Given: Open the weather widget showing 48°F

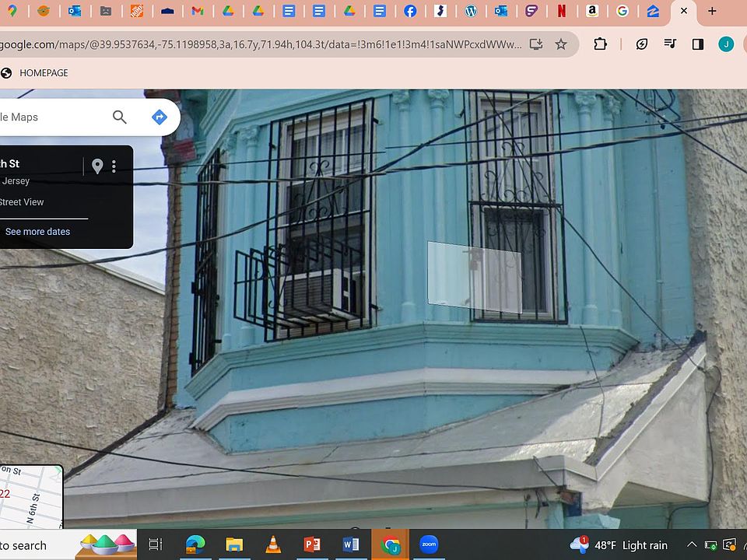Looking at the screenshot, I should pos(619,544).
